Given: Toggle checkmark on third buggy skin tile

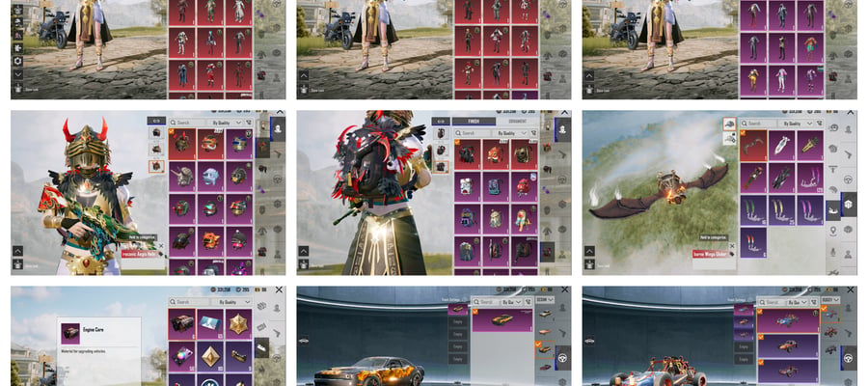Looking at the screenshot, I should point(760,363).
